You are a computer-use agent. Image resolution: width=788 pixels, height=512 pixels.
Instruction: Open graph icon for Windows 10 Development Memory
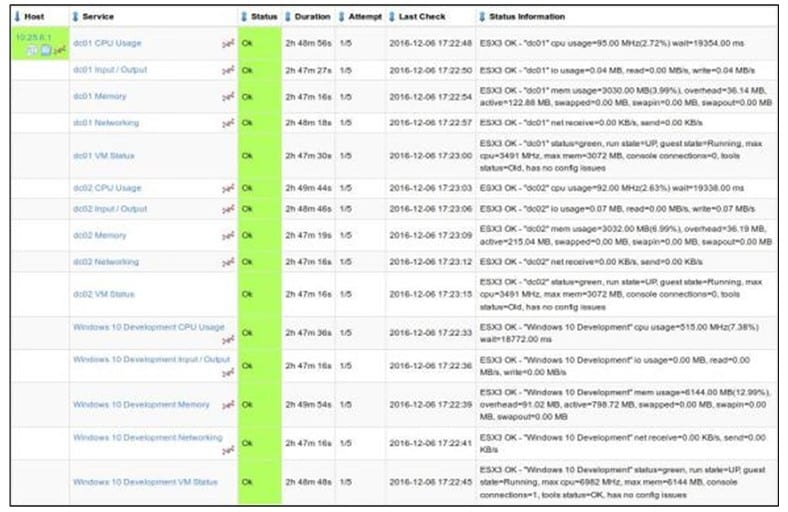point(228,405)
